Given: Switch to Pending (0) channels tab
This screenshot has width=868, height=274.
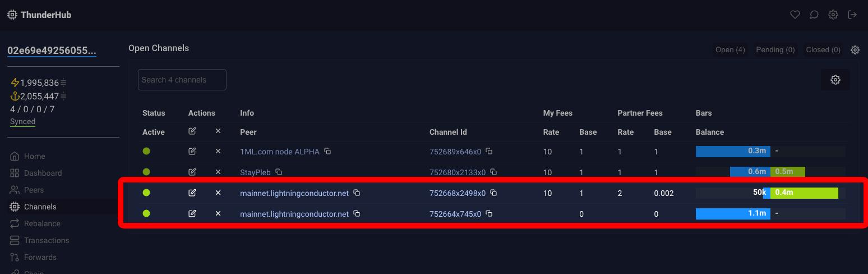Looking at the screenshot, I should (x=775, y=50).
